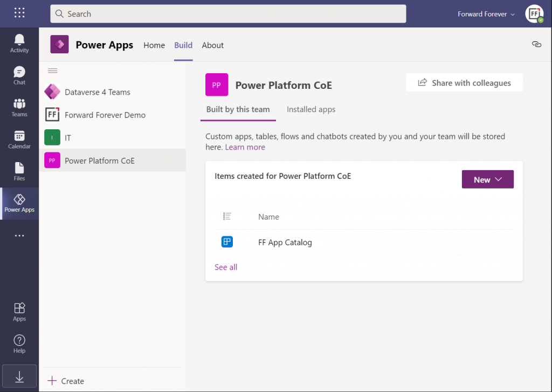Image resolution: width=552 pixels, height=392 pixels.
Task: Click the download desktop app button
Action: [x=19, y=376]
